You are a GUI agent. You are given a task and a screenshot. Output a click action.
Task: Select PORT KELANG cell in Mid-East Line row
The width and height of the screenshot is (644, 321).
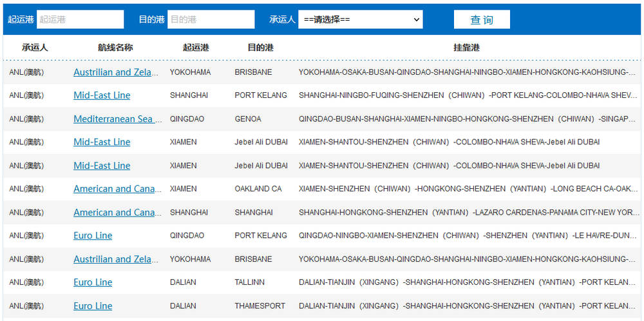click(x=261, y=95)
